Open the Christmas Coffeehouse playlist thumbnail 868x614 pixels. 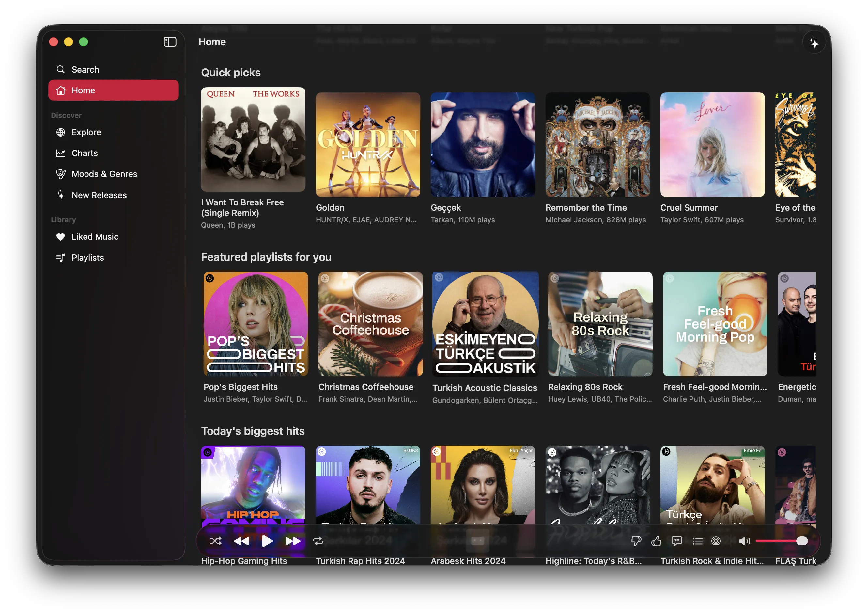coord(370,324)
